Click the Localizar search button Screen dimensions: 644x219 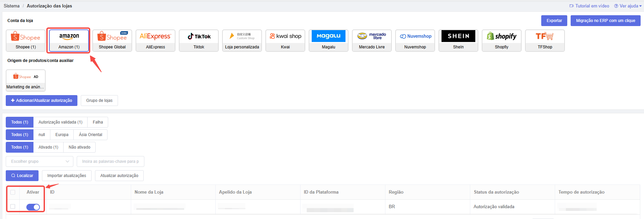tap(22, 176)
